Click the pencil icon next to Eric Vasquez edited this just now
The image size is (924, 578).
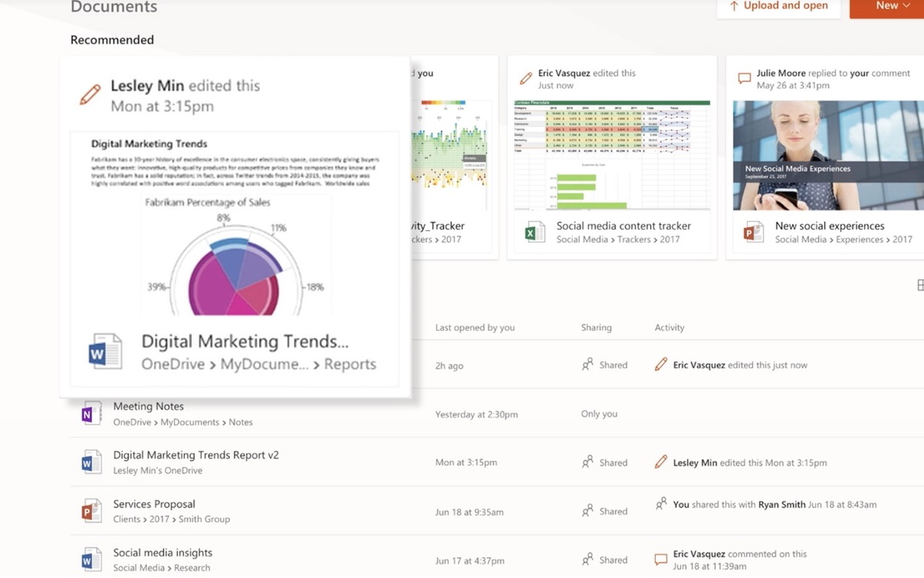[x=661, y=365]
